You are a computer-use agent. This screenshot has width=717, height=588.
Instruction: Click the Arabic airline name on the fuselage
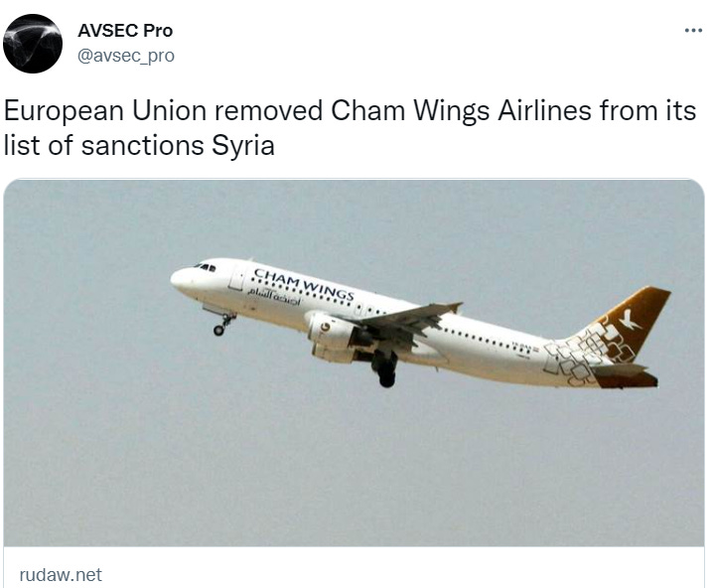pyautogui.click(x=274, y=296)
